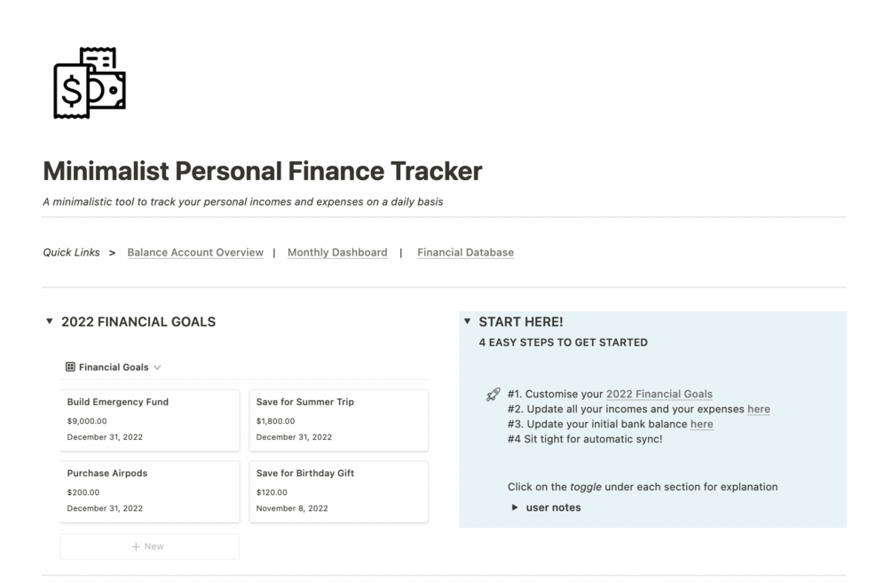Screen dimensions: 892x588
Task: Open the Financial Goals view dropdown chevron
Action: 157,367
